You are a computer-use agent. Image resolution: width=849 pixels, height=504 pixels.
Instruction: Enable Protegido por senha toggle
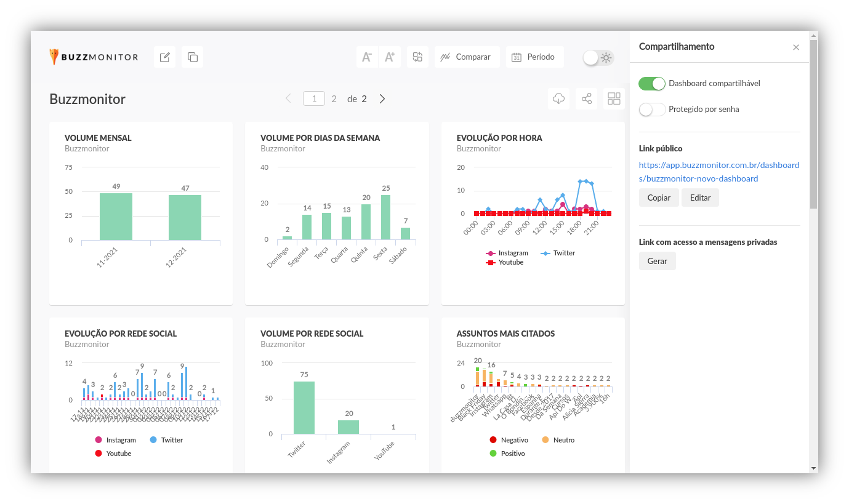(652, 110)
